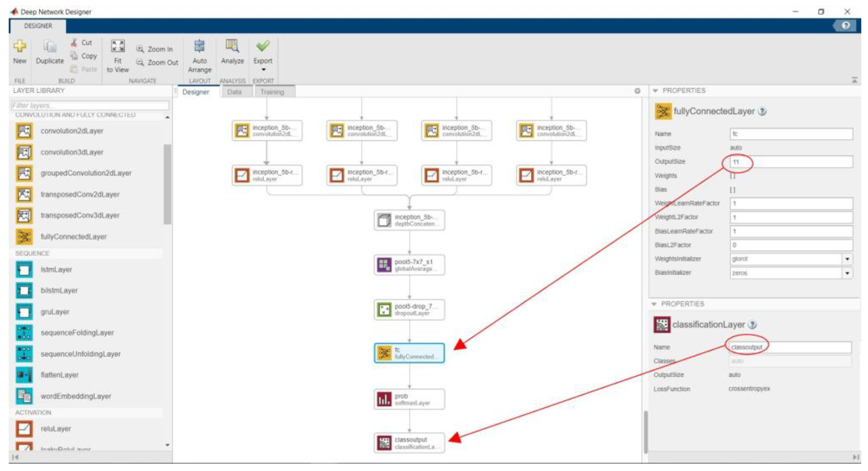868x471 pixels.
Task: Switch to the Training tab
Action: [x=272, y=92]
